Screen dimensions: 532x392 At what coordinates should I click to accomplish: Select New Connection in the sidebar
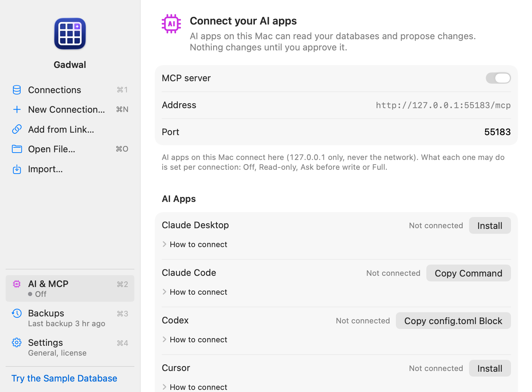coord(70,110)
